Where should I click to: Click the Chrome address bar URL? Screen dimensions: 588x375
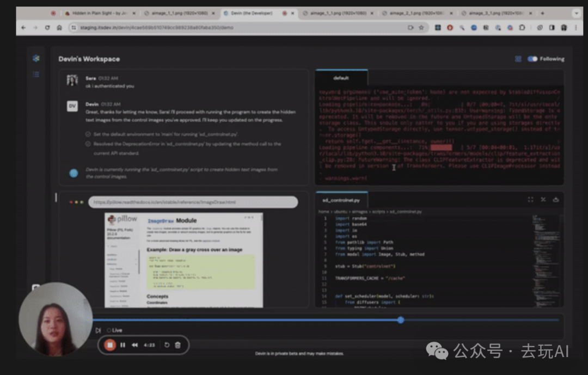click(157, 27)
